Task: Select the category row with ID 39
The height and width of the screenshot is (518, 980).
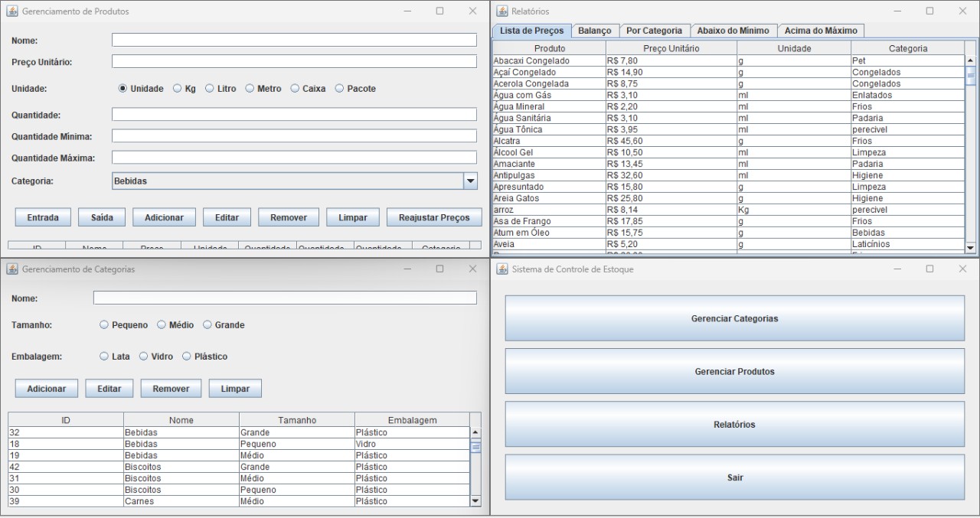Action: pyautogui.click(x=238, y=501)
